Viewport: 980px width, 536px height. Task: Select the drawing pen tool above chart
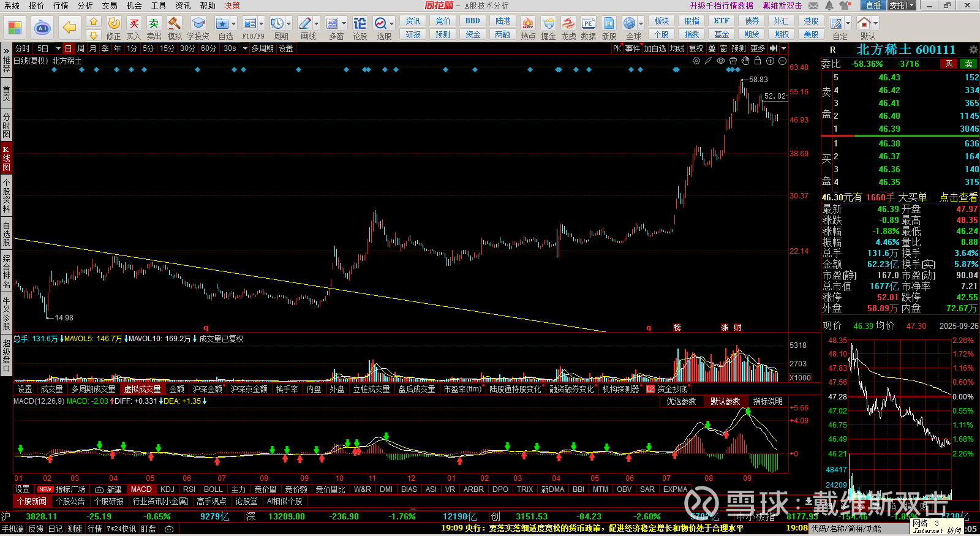[708, 61]
